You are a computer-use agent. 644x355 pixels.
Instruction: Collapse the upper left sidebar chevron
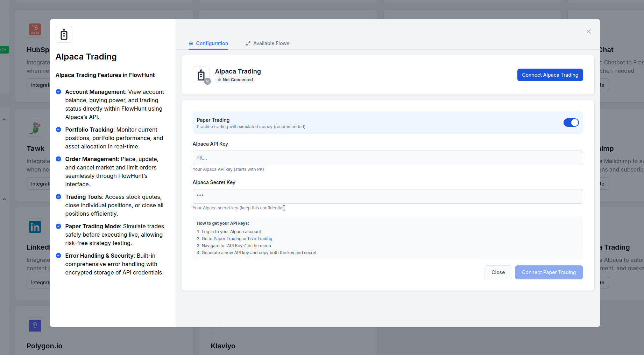(4, 120)
